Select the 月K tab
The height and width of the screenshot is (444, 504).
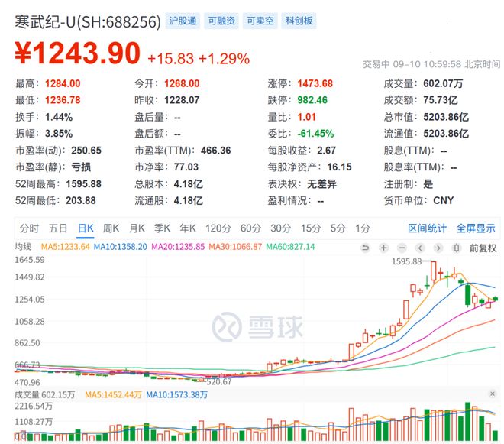pos(137,228)
